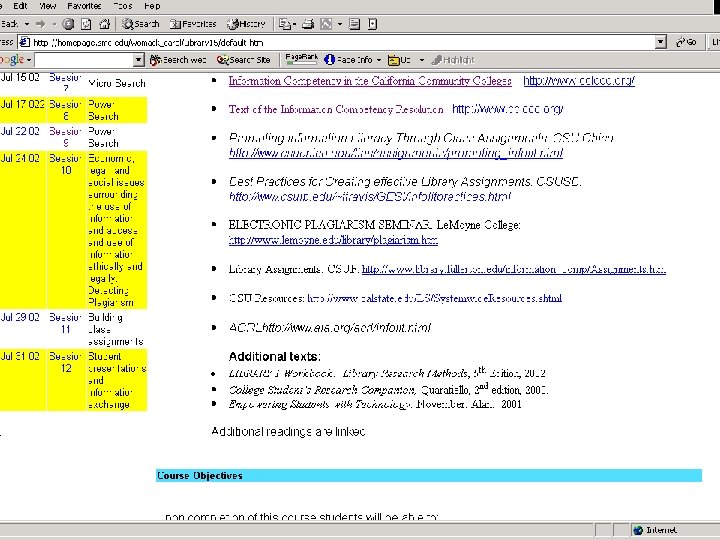Image resolution: width=720 pixels, height=540 pixels.
Task: Open the Page Info dropdown arrow
Action: tap(379, 60)
